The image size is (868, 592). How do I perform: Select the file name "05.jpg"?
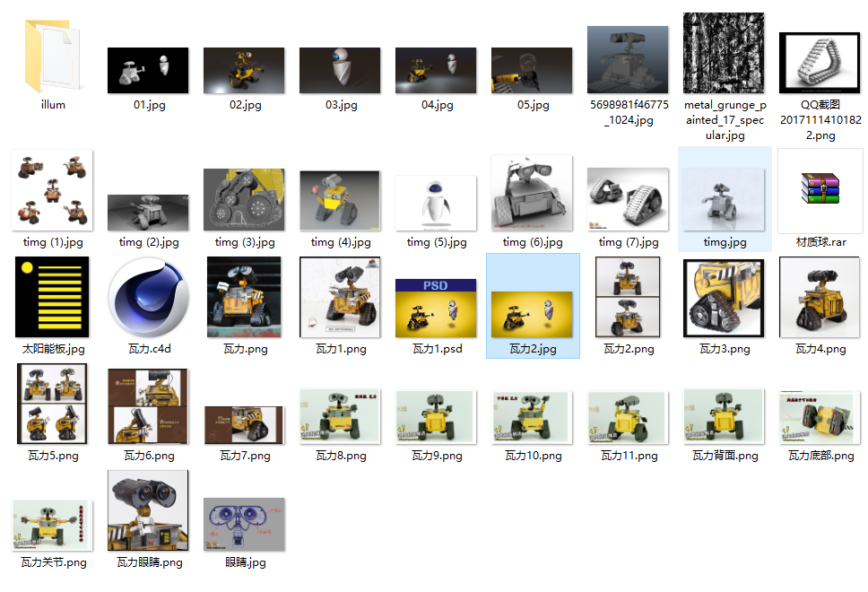[x=534, y=105]
